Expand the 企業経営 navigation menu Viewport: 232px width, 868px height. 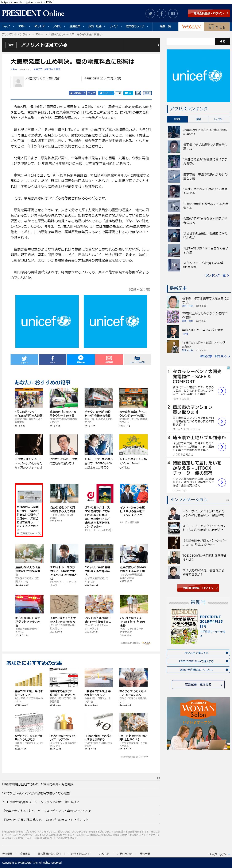pos(77,26)
